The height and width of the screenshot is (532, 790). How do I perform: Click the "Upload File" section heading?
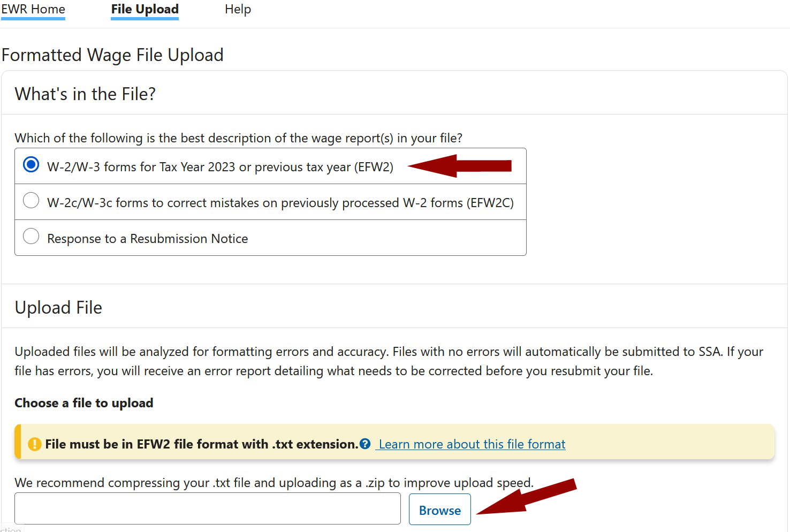point(58,307)
